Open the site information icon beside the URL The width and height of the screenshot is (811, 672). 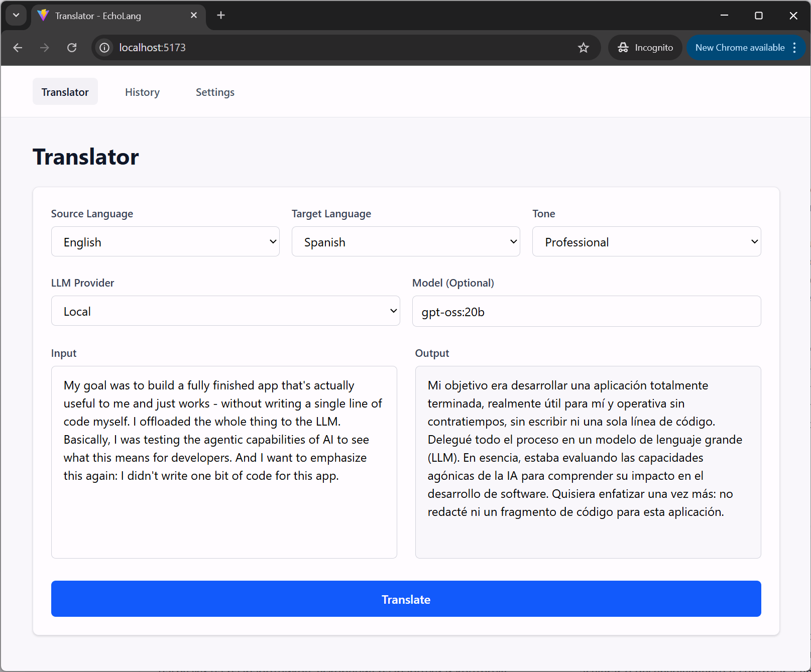point(104,48)
